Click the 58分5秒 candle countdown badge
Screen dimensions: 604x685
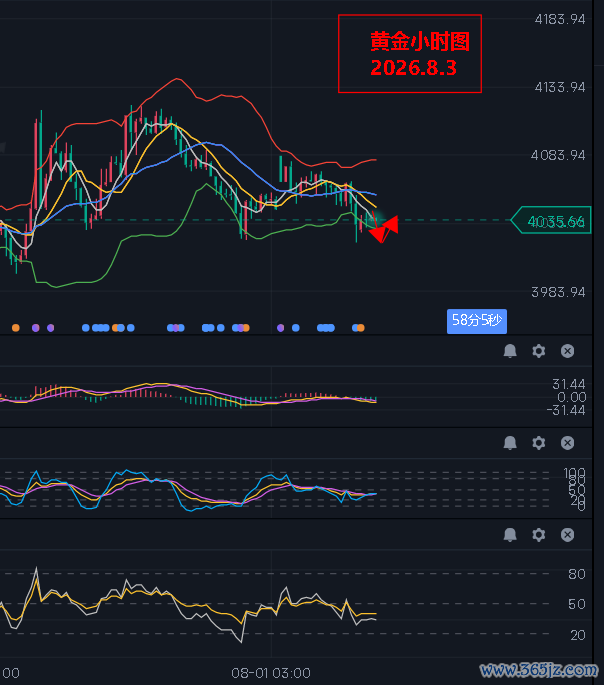click(x=476, y=321)
